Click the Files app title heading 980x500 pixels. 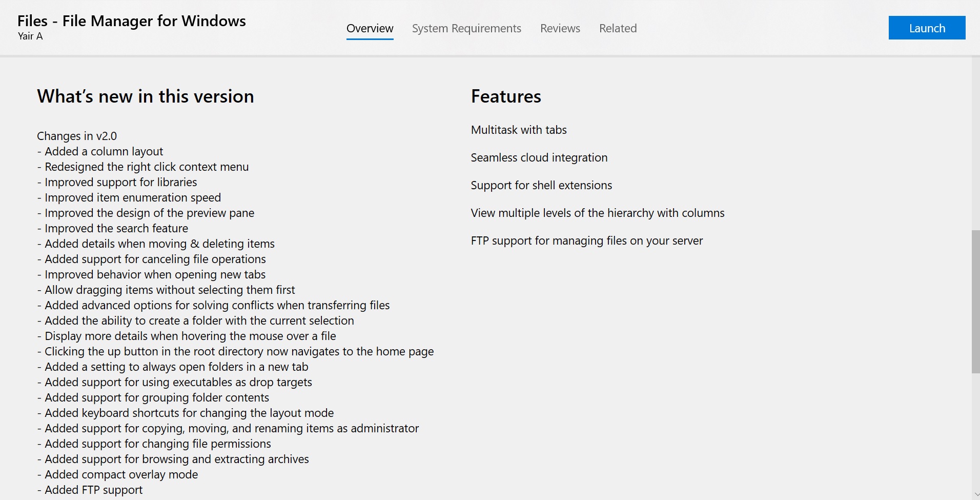point(131,21)
